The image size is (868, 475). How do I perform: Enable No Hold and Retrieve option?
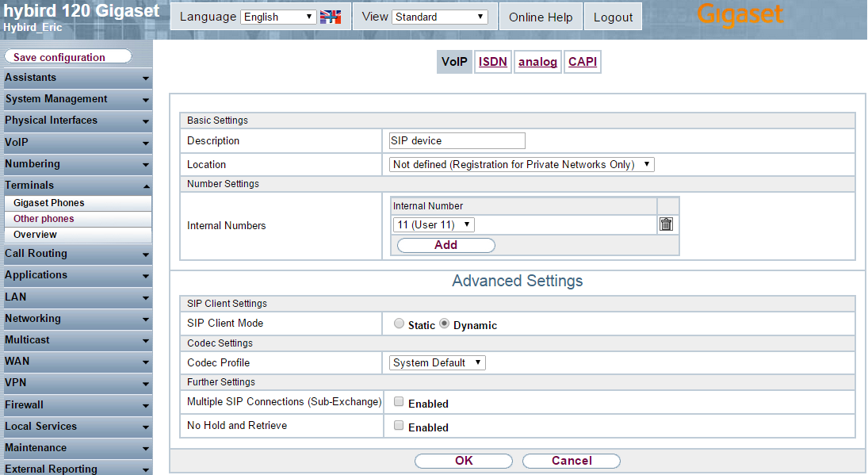[399, 426]
